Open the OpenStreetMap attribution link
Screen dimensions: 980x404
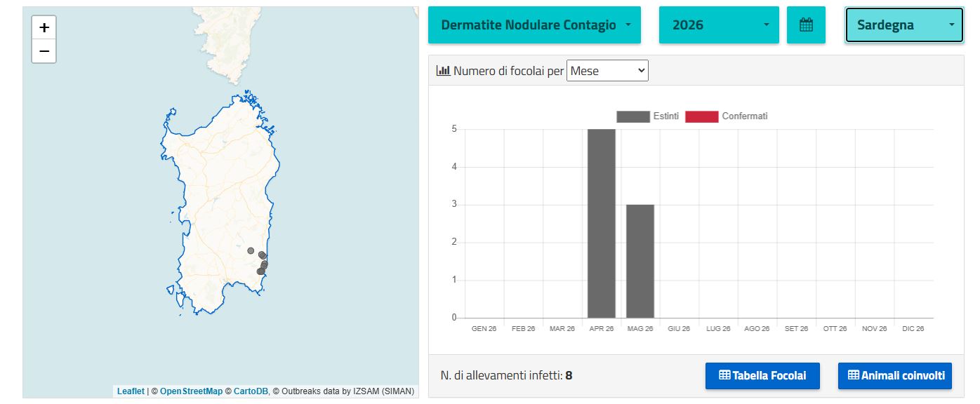click(191, 391)
